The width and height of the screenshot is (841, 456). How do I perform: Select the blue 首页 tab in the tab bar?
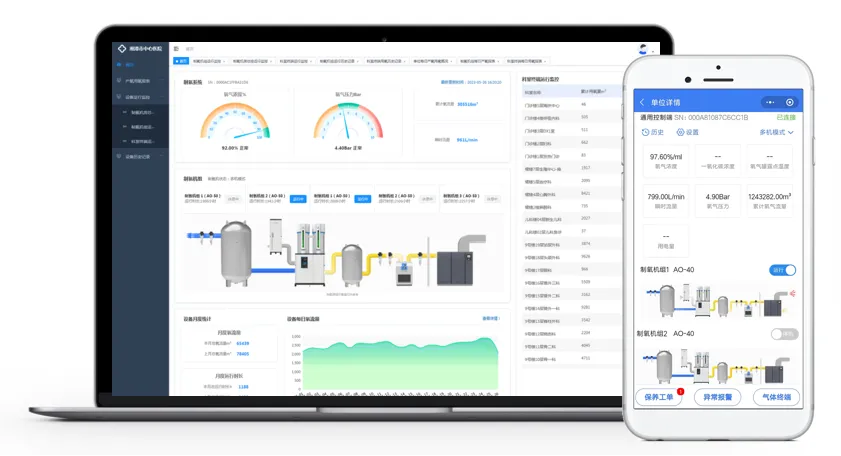[182, 61]
